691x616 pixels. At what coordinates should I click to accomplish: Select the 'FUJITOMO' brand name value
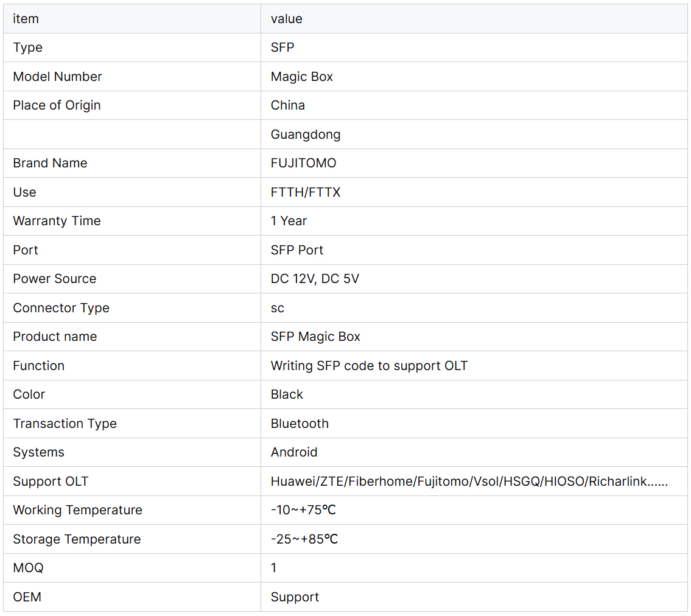coord(303,163)
